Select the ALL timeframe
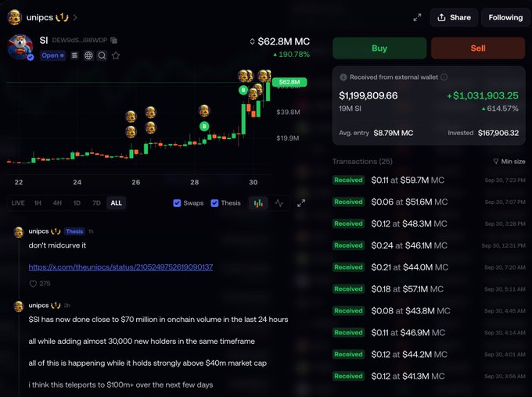 116,203
